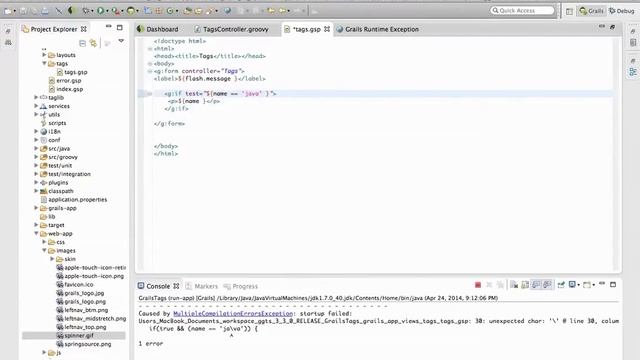Switch to the Grails perspective
The height and width of the screenshot is (360, 640).
pyautogui.click(x=591, y=11)
